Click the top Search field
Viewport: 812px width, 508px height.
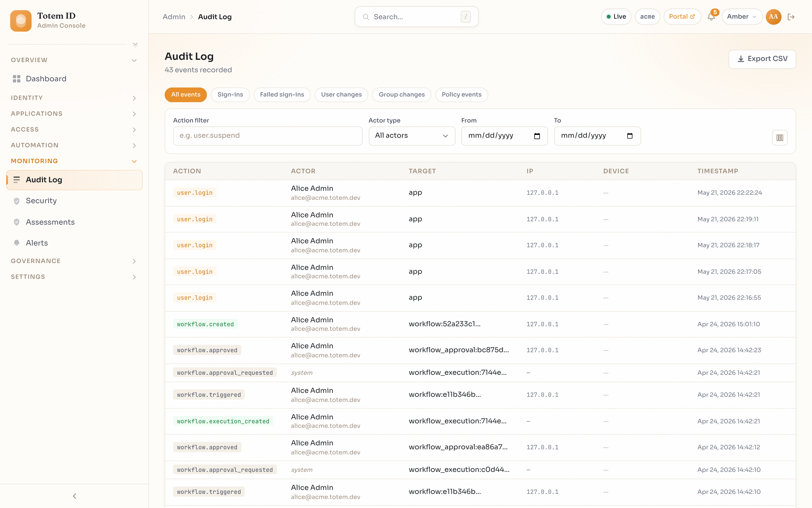click(416, 17)
